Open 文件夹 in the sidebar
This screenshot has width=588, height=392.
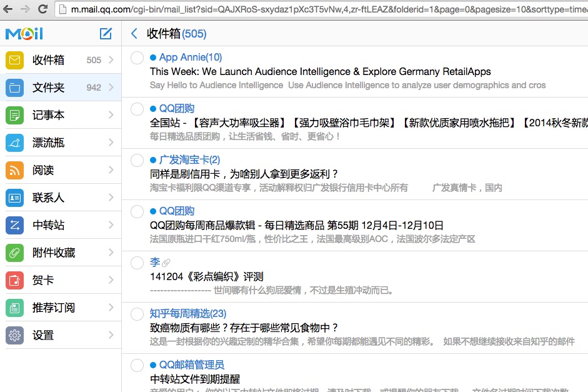tap(61, 88)
